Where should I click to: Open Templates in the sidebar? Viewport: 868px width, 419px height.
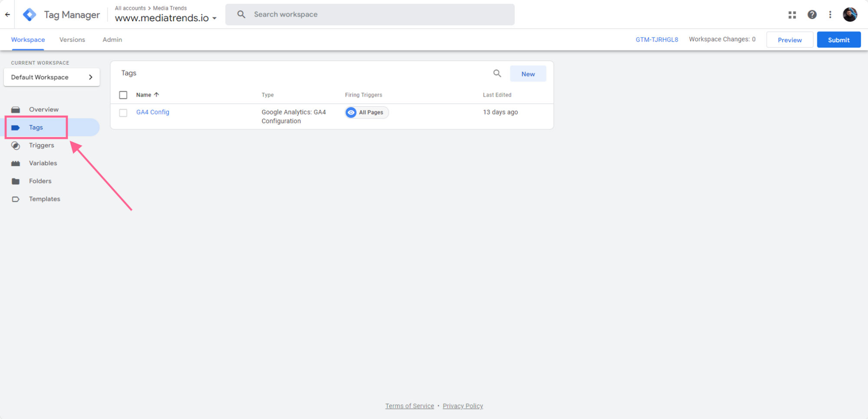pyautogui.click(x=45, y=199)
